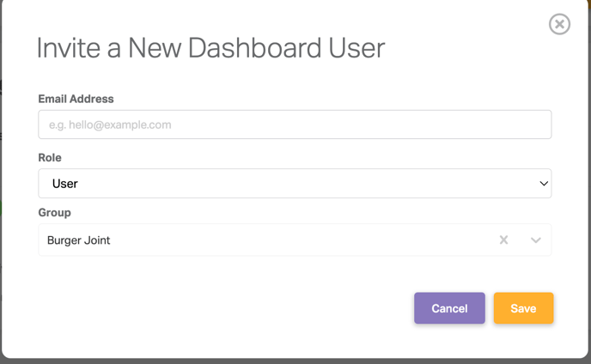Open the Role dropdown arrow

(544, 184)
